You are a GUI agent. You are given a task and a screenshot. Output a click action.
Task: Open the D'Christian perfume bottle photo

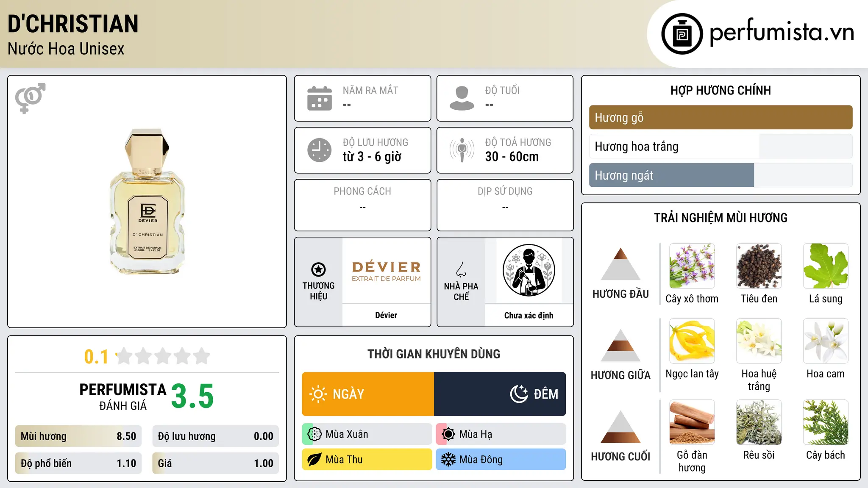[147, 202]
